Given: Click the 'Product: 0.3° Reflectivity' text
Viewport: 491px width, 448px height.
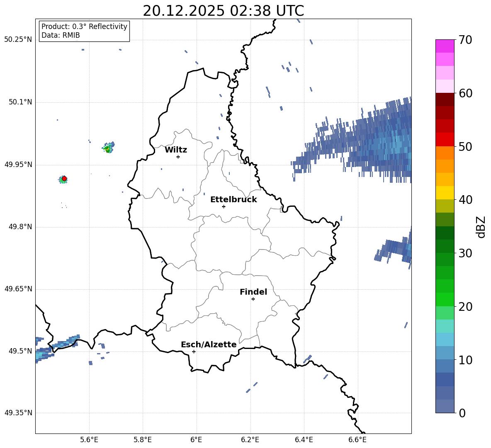Looking at the screenshot, I should [84, 27].
